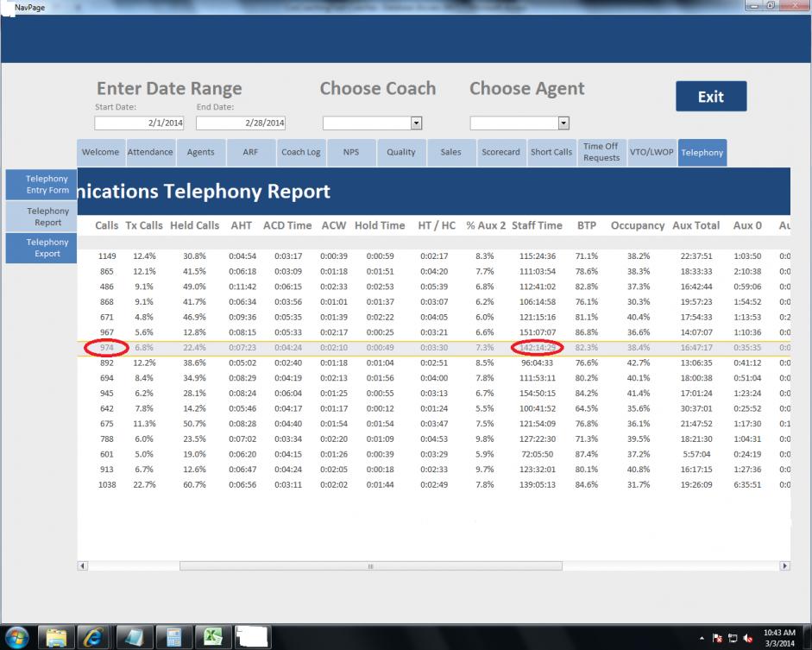Click the Action Center flag icon
The width and height of the screenshot is (812, 650).
tap(717, 638)
